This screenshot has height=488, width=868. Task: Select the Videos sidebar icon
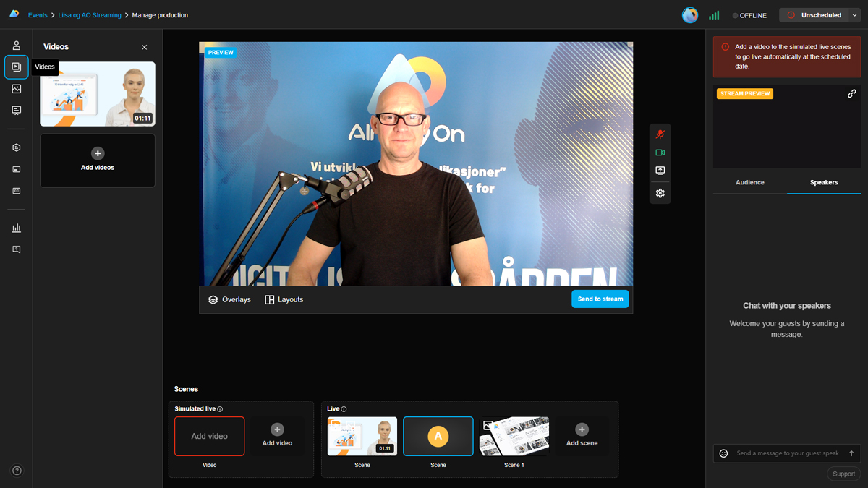tap(17, 67)
